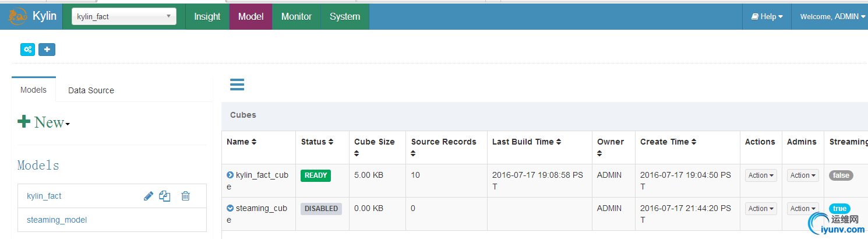Click the Kylin logo icon

(17, 16)
